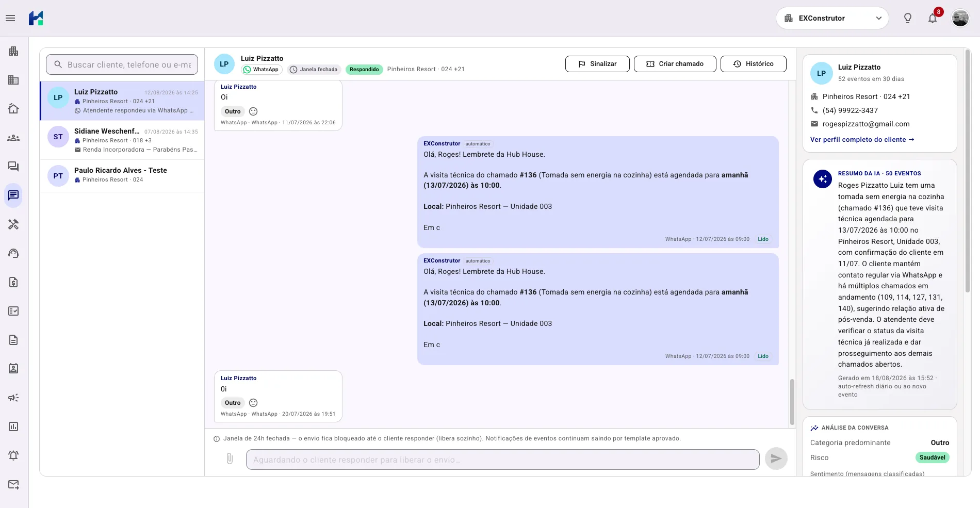This screenshot has width=980, height=508.
Task: Click Outro tag on 20/07 message
Action: coord(233,403)
